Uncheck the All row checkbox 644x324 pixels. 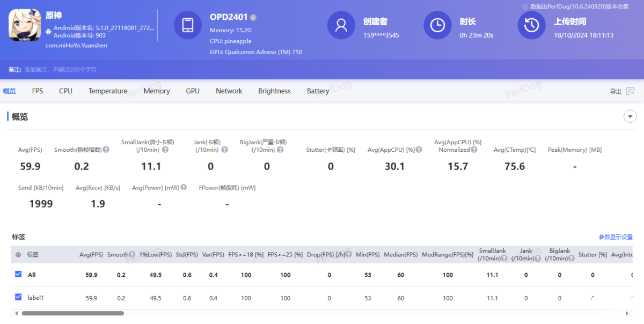(18, 274)
